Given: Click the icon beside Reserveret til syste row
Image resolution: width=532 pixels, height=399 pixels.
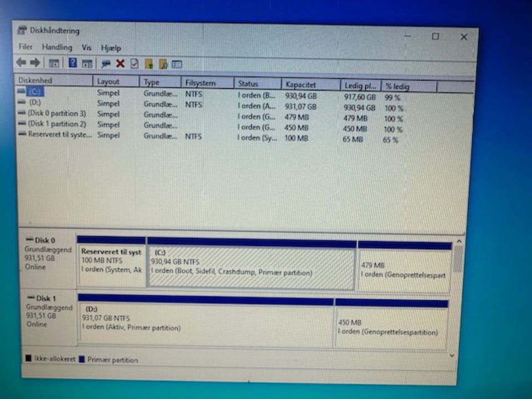Looking at the screenshot, I should pyautogui.click(x=22, y=134).
